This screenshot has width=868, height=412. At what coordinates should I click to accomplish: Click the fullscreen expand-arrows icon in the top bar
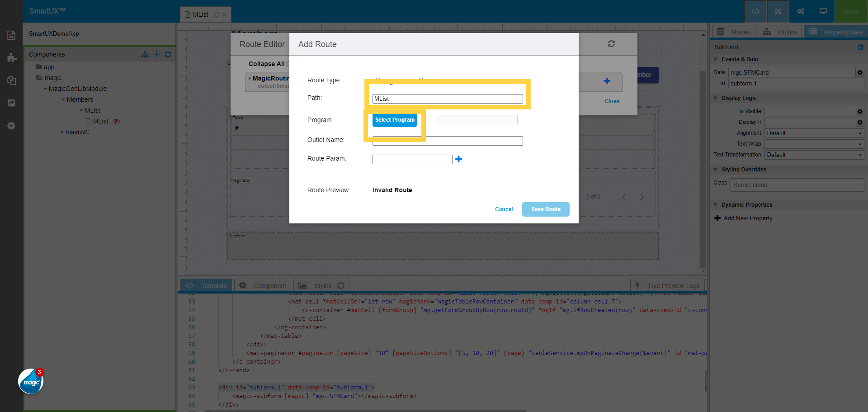pyautogui.click(x=778, y=11)
